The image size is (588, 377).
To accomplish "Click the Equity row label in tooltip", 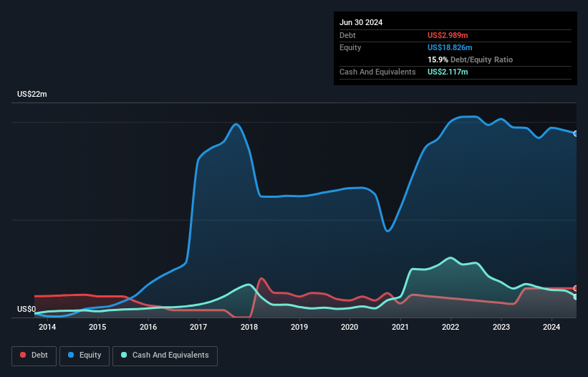I will click(350, 47).
